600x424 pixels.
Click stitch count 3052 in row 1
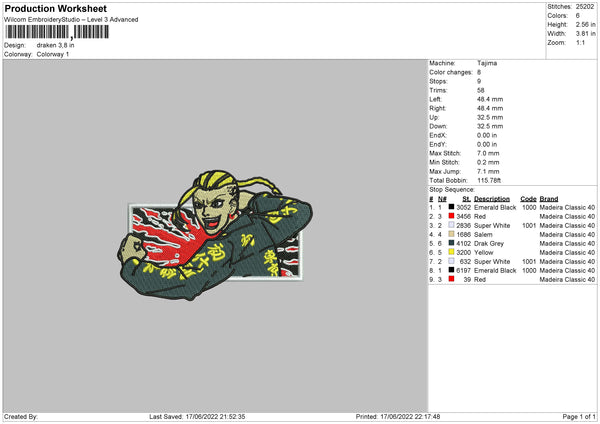[x=463, y=207]
